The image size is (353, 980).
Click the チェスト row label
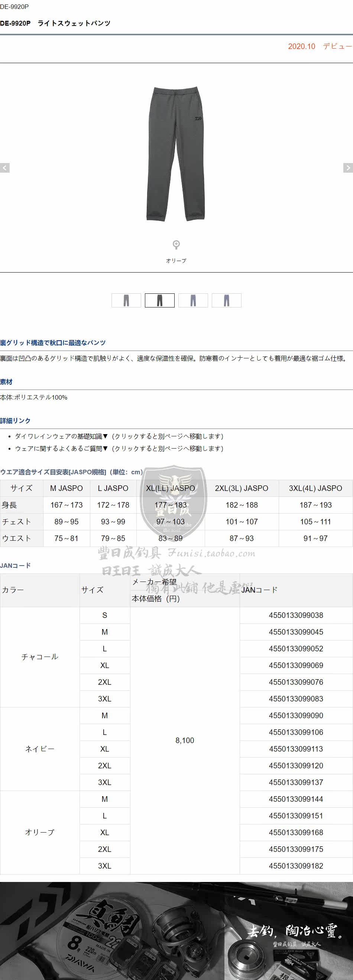(x=22, y=522)
